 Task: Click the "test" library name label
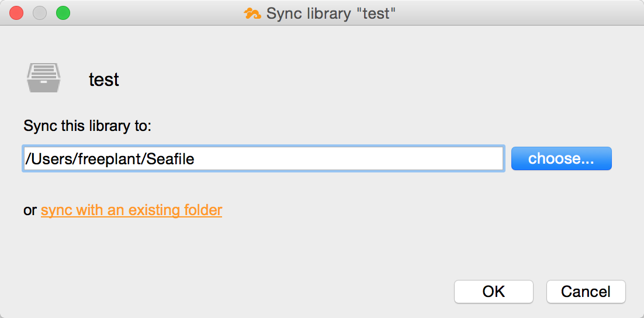pos(104,79)
